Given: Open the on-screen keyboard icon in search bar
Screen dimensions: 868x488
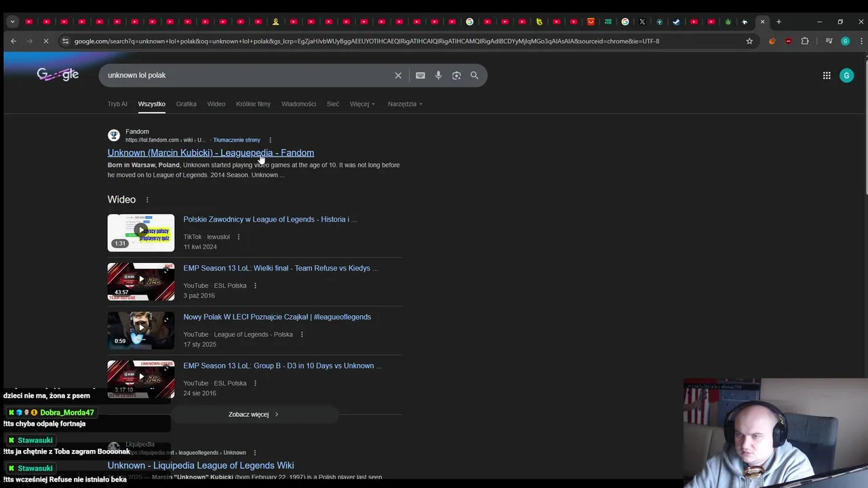Looking at the screenshot, I should pos(420,75).
